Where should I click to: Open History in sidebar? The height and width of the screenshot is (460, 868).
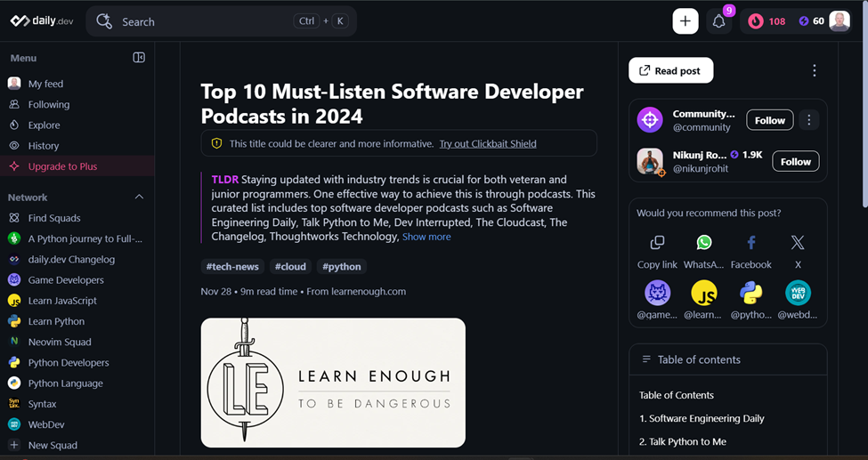coord(77,146)
